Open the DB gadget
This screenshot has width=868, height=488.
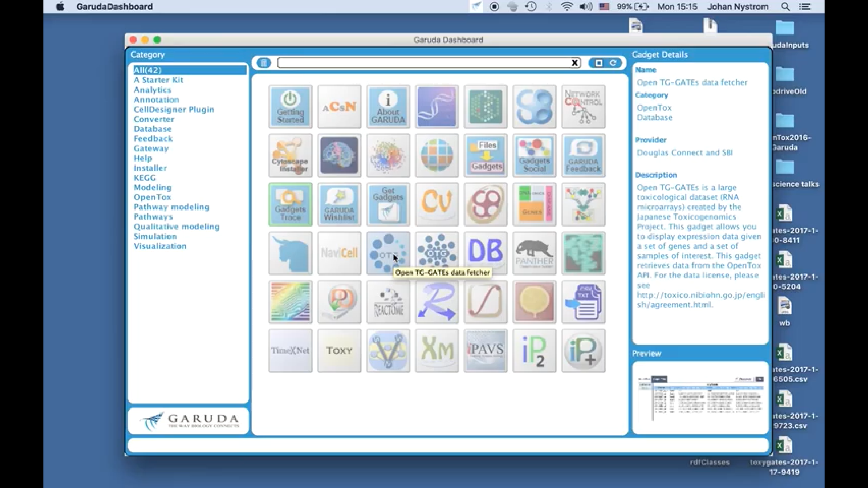click(486, 253)
